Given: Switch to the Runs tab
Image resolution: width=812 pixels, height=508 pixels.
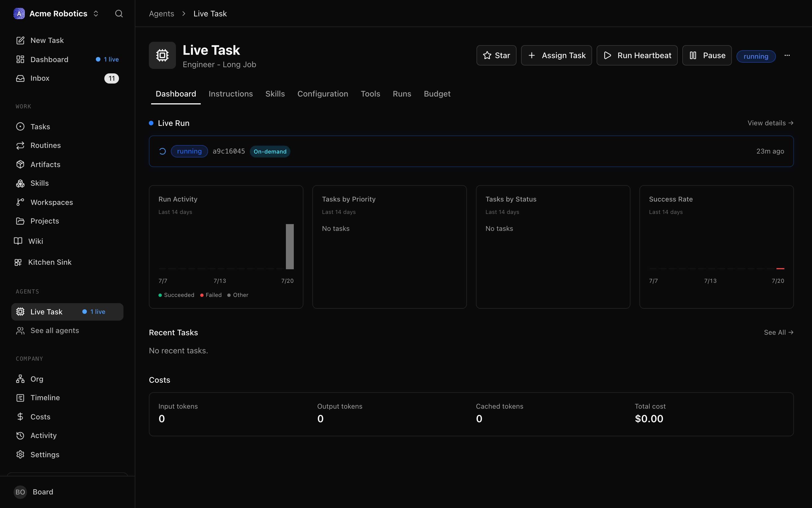Looking at the screenshot, I should 402,94.
